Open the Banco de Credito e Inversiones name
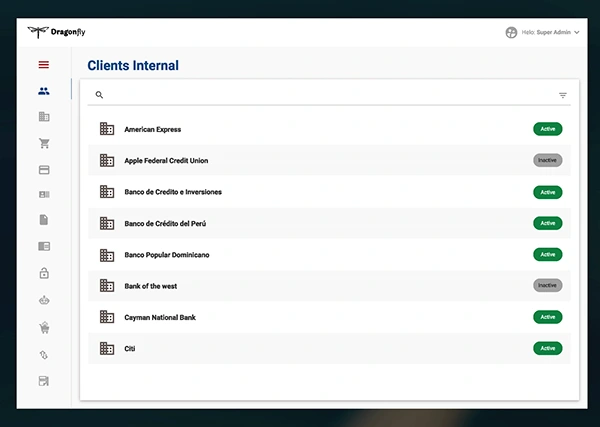Screen dimensions: 600x427 click(x=173, y=192)
